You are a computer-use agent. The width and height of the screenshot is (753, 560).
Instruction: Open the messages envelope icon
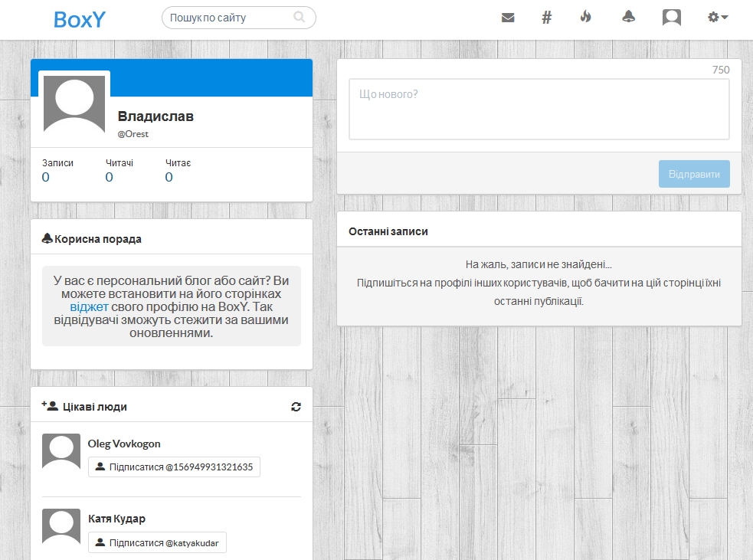click(x=507, y=16)
